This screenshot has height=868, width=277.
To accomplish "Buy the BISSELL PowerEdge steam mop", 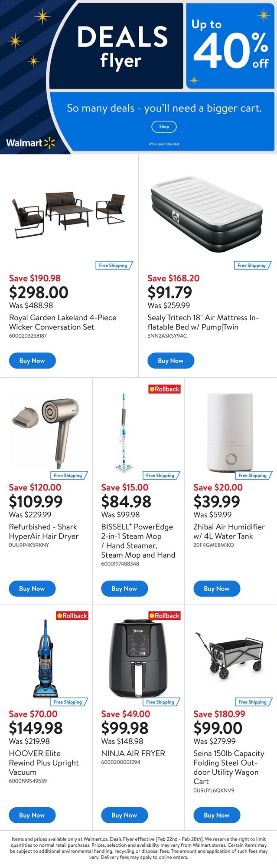I will (124, 589).
